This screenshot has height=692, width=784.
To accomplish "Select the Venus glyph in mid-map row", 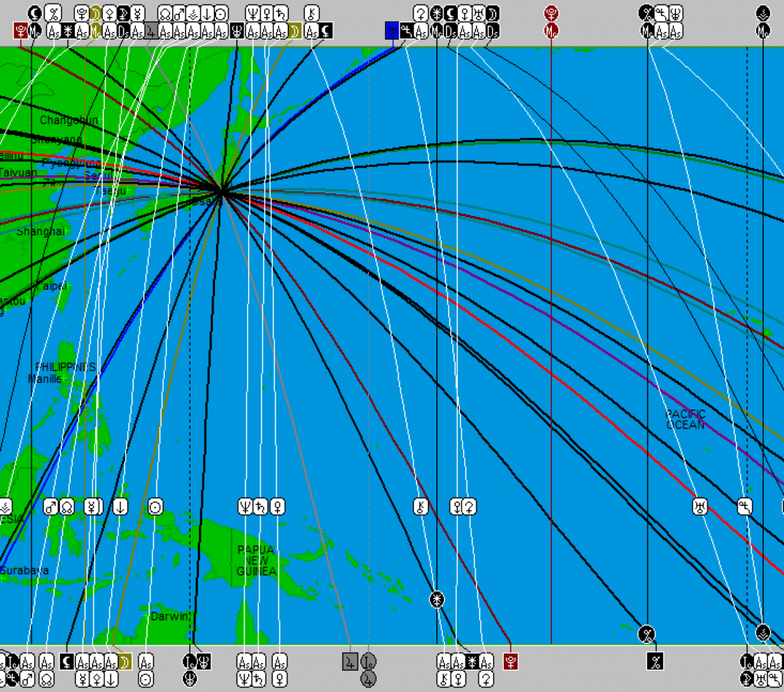I will point(277,507).
